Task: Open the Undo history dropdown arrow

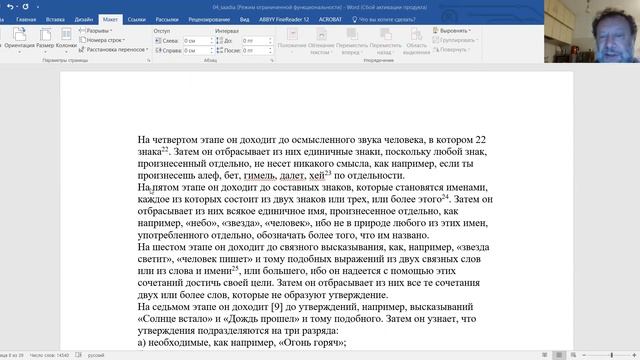Action: 17,7
